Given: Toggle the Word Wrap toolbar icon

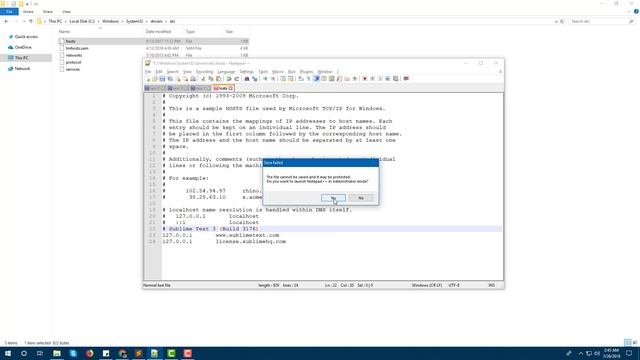Looking at the screenshot, I should pyautogui.click(x=301, y=79).
